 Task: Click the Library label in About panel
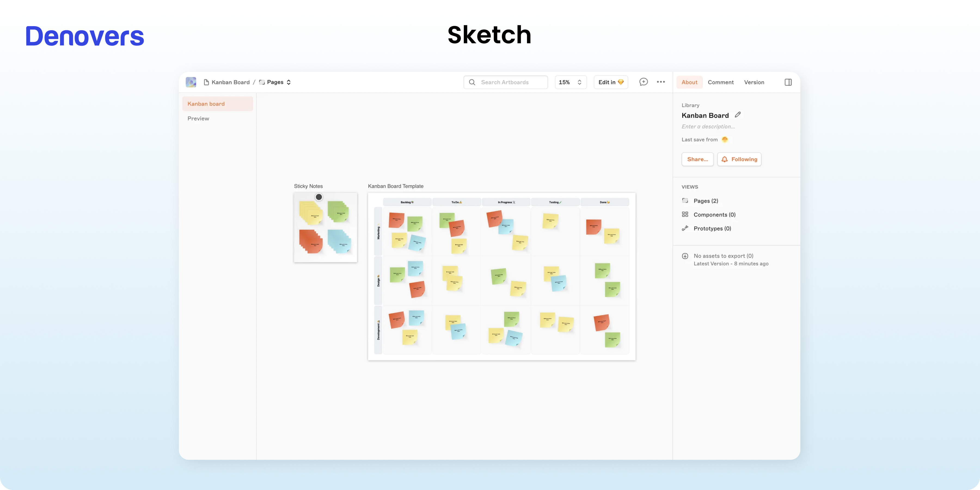690,105
